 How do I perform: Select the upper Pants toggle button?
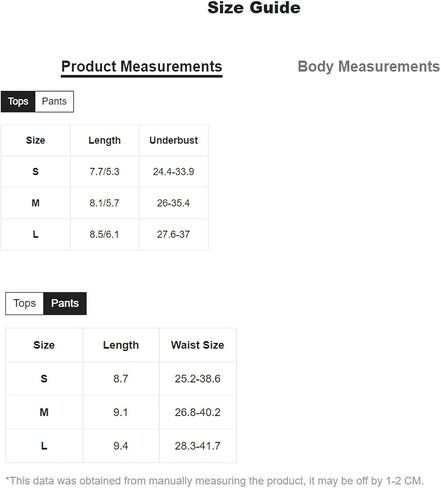click(x=54, y=101)
